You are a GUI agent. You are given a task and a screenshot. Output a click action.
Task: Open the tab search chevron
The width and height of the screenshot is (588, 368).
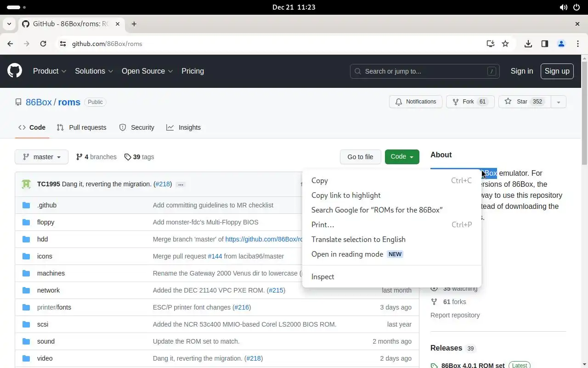(x=9, y=24)
